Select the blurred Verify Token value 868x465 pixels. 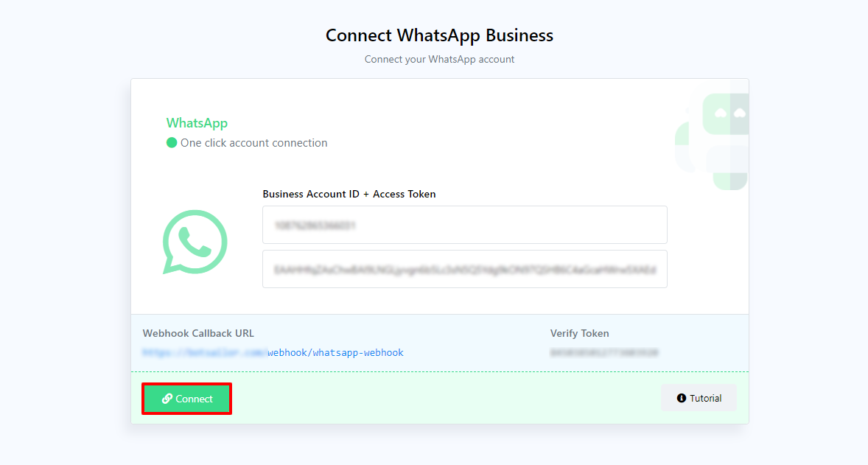tap(603, 353)
